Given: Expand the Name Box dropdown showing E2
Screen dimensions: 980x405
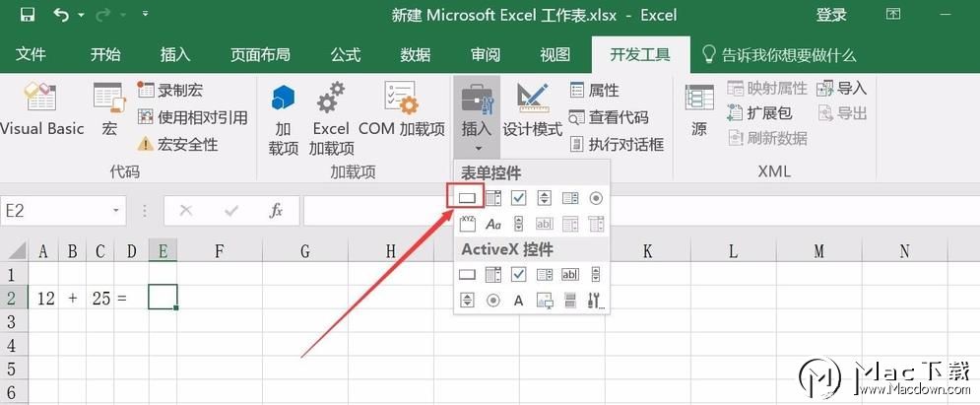Looking at the screenshot, I should tap(115, 211).
